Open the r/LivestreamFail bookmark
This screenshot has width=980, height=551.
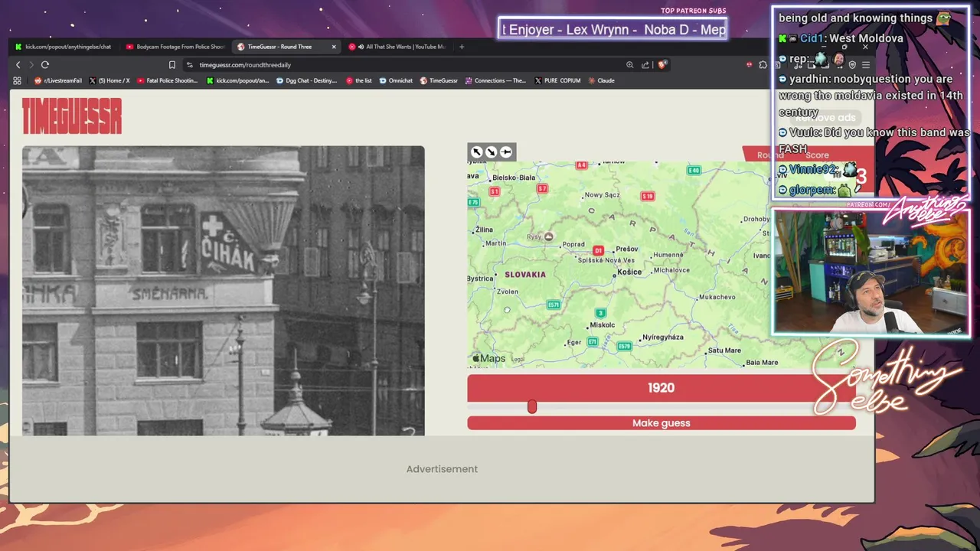click(x=57, y=80)
